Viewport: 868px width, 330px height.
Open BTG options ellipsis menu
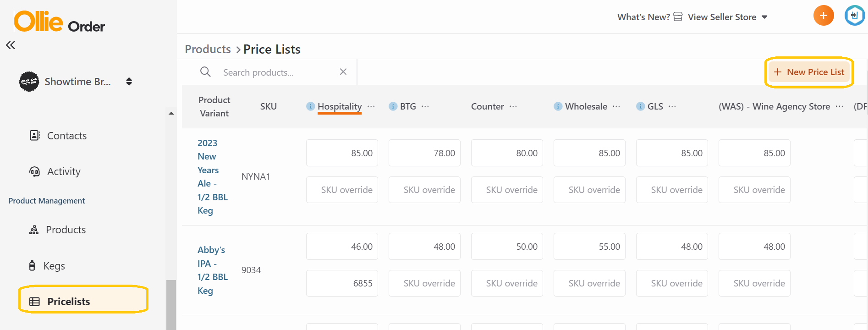tap(425, 106)
